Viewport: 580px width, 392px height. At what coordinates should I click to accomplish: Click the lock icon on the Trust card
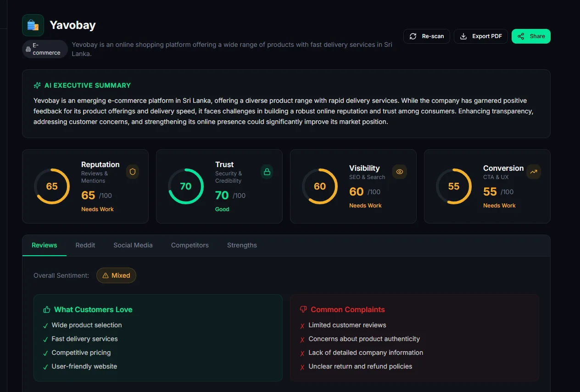(x=267, y=172)
